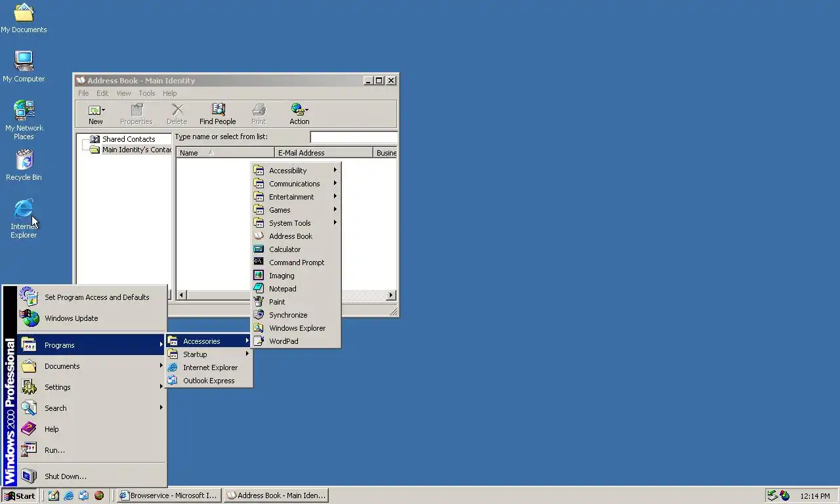Viewport: 840px width, 504px height.
Task: Click Show Desktop quick launch icon
Action: click(54, 495)
